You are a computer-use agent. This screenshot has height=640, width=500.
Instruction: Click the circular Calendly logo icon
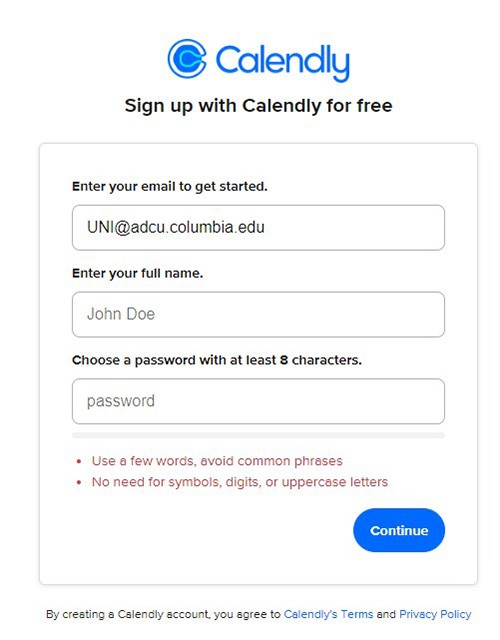pyautogui.click(x=187, y=58)
